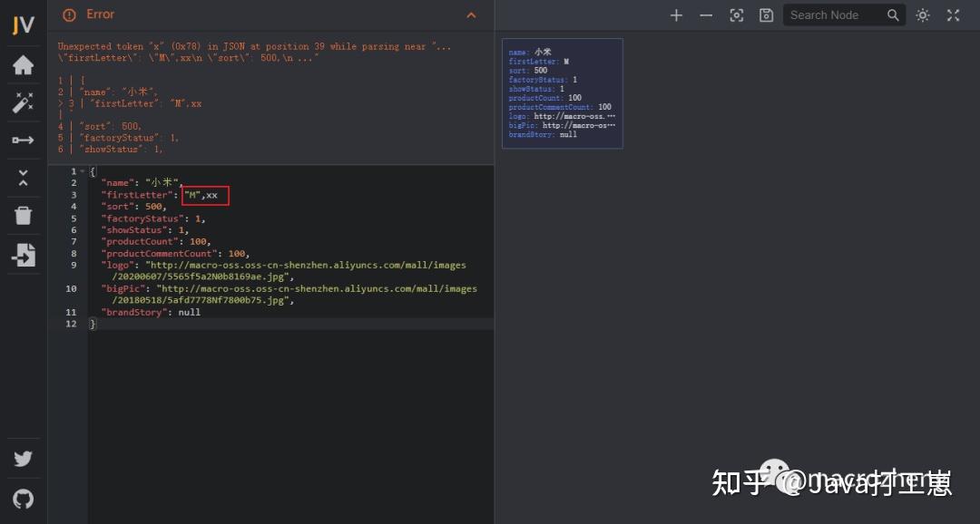
Task: Toggle fullscreen view mode
Action: coord(952,15)
